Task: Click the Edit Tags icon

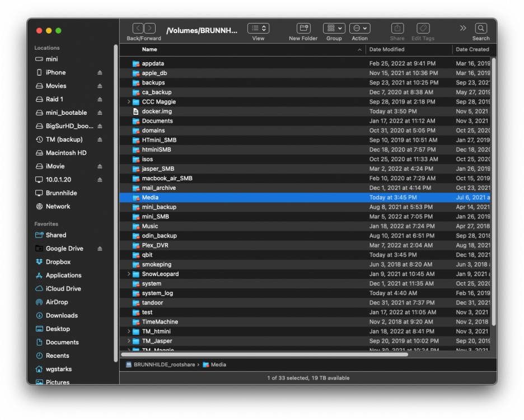Action: pos(423,29)
